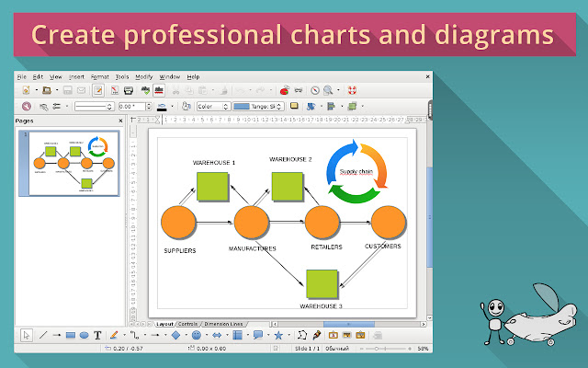Toggle Edit Points mode

302,335
